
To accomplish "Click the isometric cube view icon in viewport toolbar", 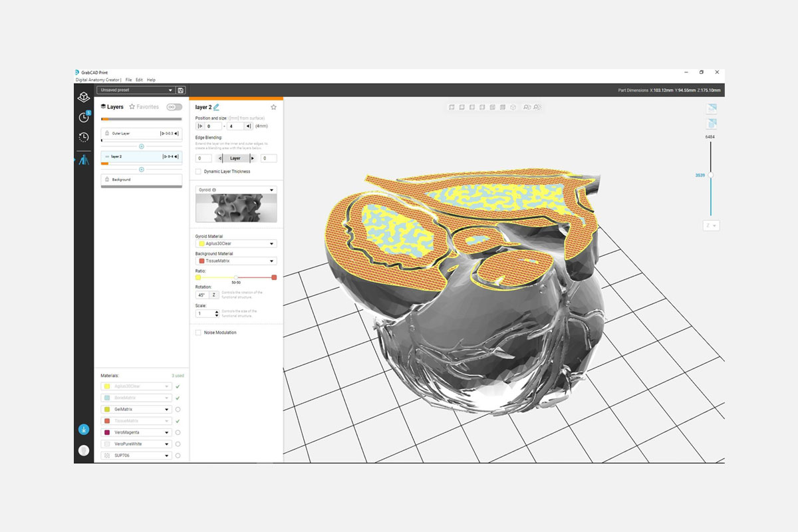I will 513,107.
